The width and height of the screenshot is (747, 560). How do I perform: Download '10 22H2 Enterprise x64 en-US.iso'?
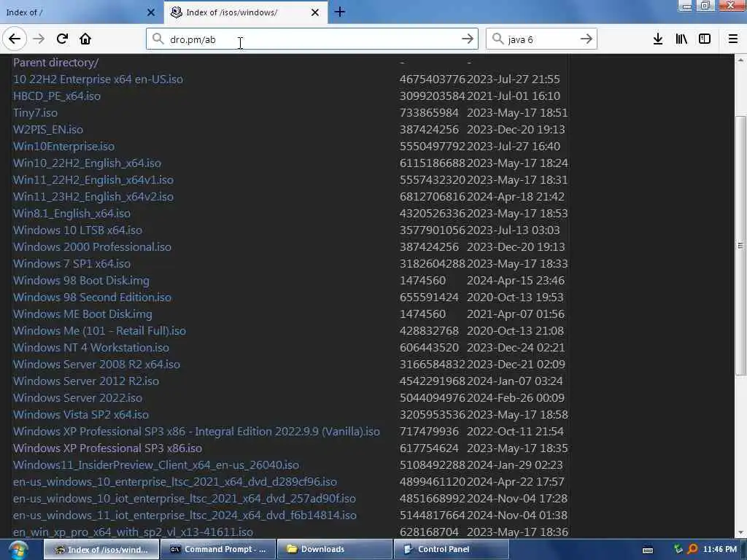[98, 79]
